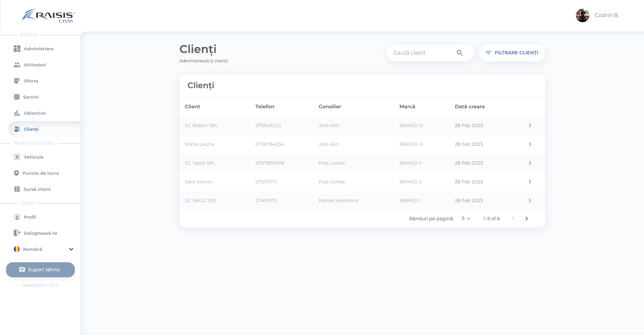Click the Delogheaza-te logout icon
The height and width of the screenshot is (335, 644).
click(17, 233)
